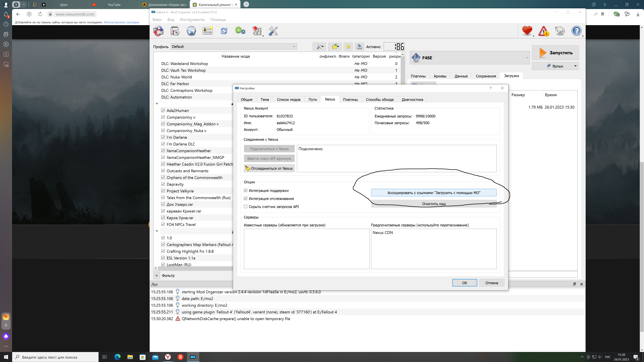Click the Очистить кэш button
The height and width of the screenshot is (362, 644).
[x=434, y=204]
